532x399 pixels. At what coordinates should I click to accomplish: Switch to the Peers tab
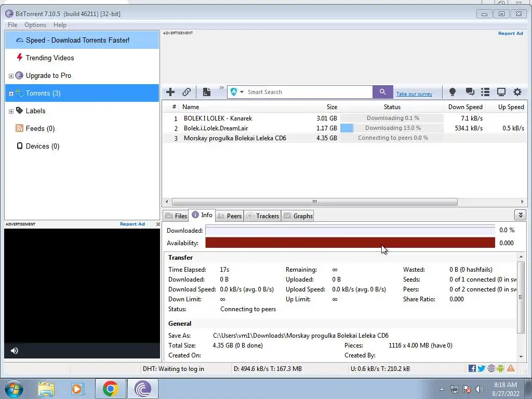tap(229, 216)
